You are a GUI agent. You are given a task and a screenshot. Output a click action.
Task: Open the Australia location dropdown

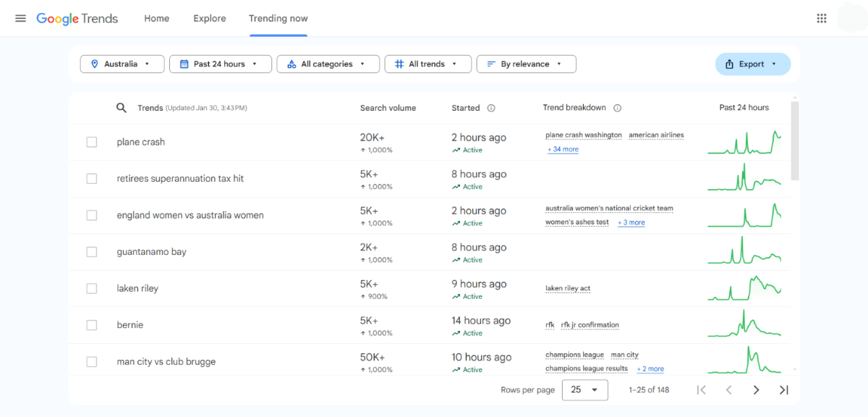pos(122,64)
